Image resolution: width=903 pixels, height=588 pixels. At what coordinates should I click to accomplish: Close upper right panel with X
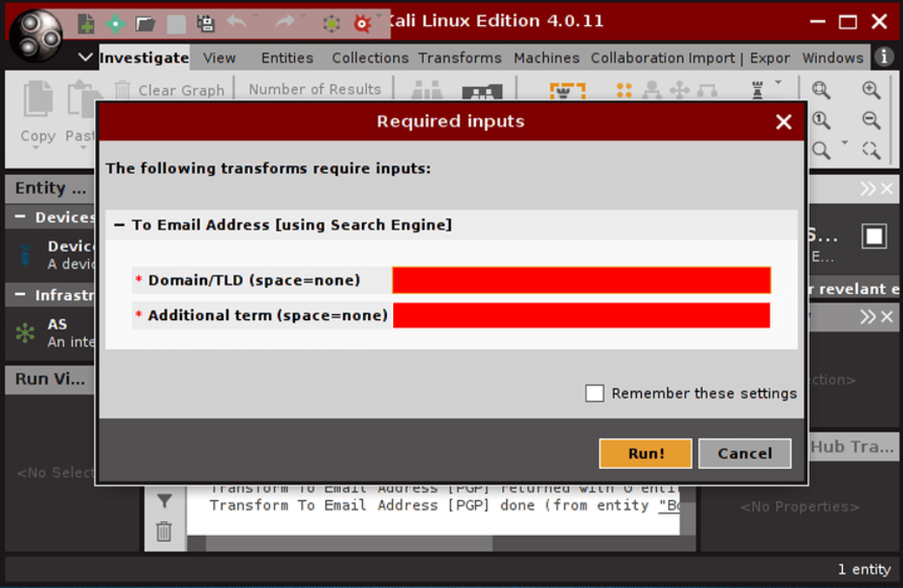887,189
